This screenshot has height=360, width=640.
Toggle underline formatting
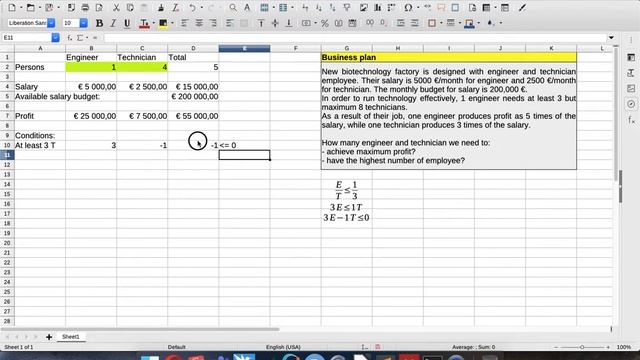[127, 23]
